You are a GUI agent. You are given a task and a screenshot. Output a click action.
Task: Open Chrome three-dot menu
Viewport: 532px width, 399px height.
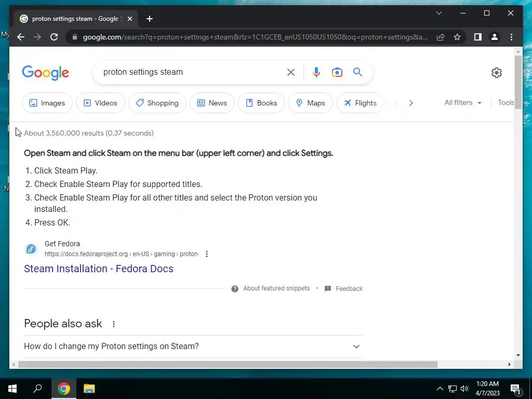point(511,37)
